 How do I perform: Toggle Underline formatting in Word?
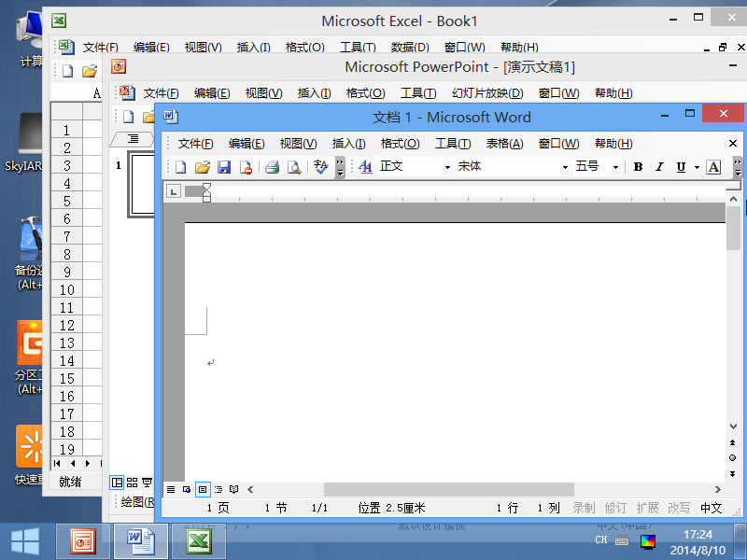tap(681, 167)
